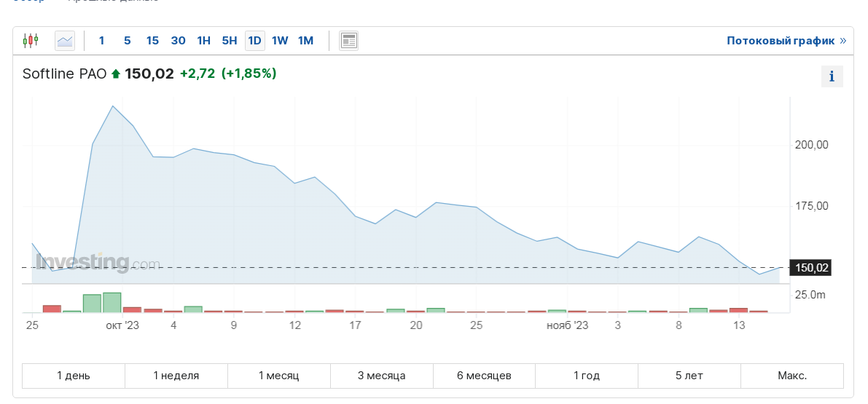The width and height of the screenshot is (868, 404).
Task: Click the 200,00 axis label
Action: point(812,145)
